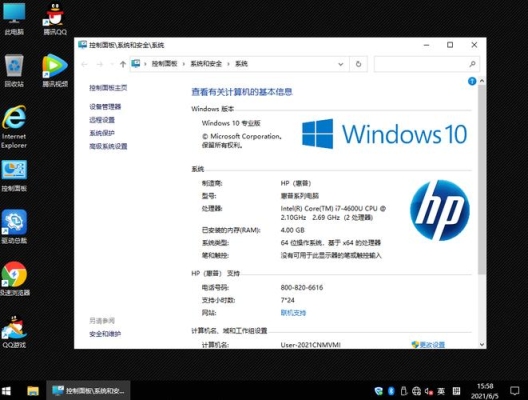This screenshot has height=400, width=528.
Task: Click the muted volume tray icon
Action: tap(429, 391)
